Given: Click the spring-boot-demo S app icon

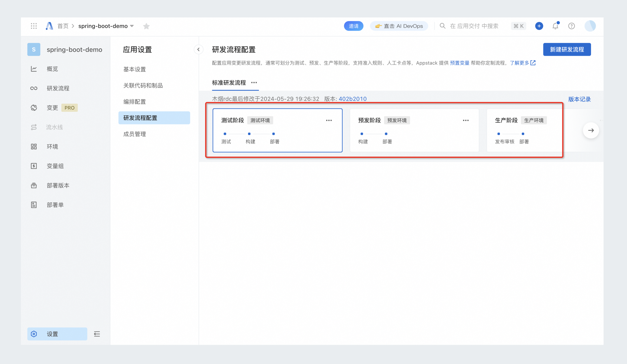Looking at the screenshot, I should [34, 49].
